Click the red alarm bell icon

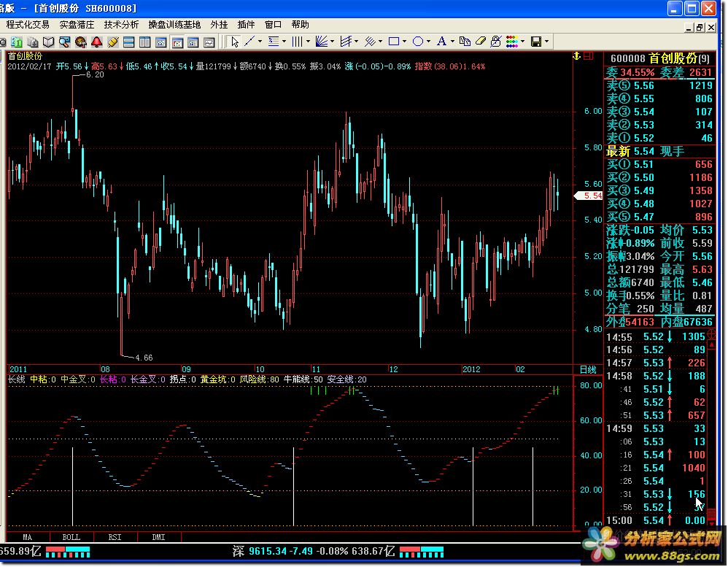[96, 42]
